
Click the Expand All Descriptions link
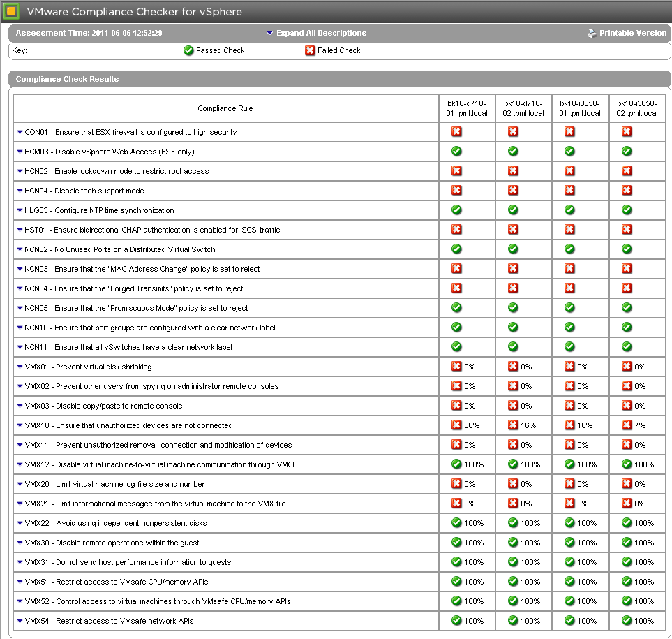[321, 33]
